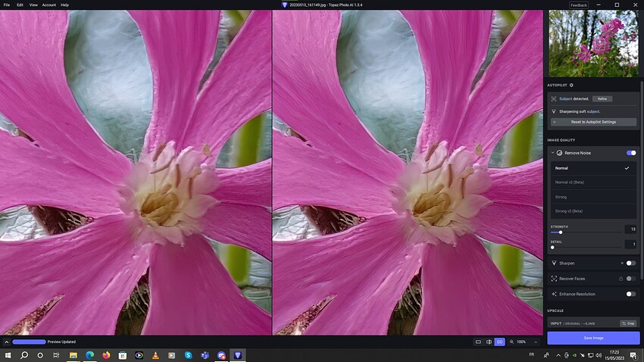The width and height of the screenshot is (644, 362).
Task: Open Windows Start menu
Action: (x=8, y=355)
